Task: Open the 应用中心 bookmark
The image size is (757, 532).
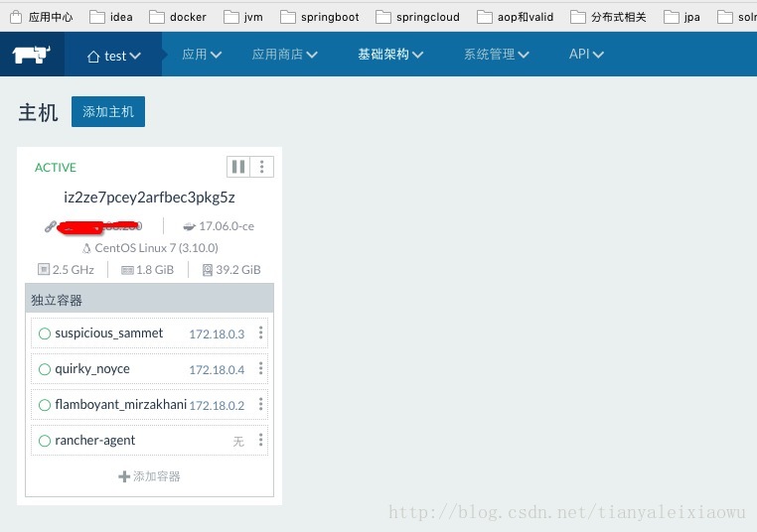Action: point(42,17)
